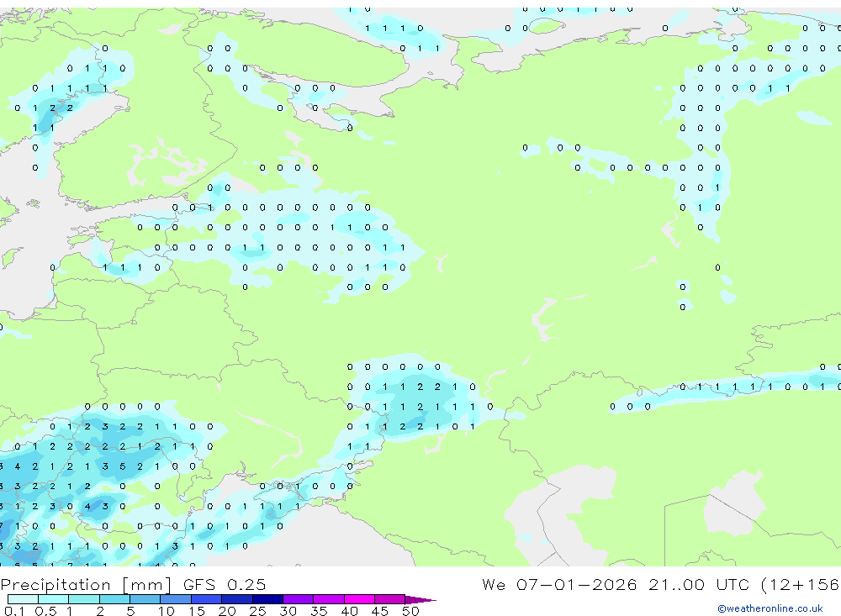This screenshot has height=616, width=841.
Task: Click the '20' legend scale label
Action: pyautogui.click(x=227, y=611)
